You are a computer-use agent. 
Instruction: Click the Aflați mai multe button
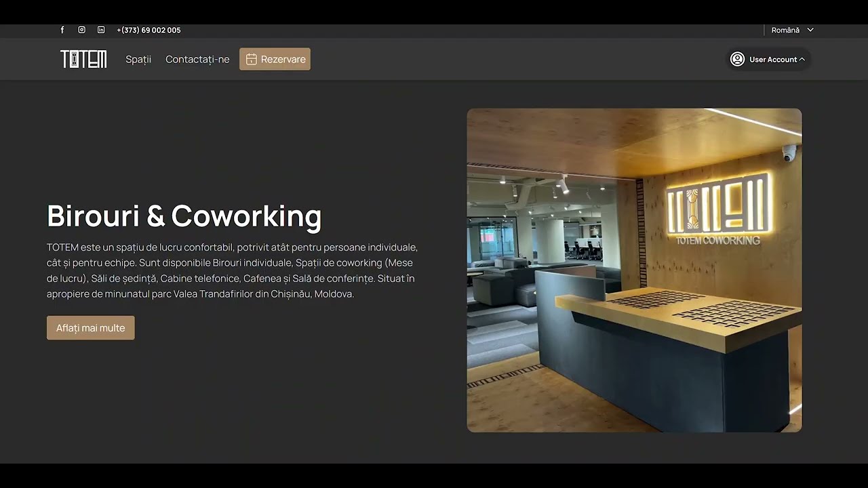tap(90, 328)
